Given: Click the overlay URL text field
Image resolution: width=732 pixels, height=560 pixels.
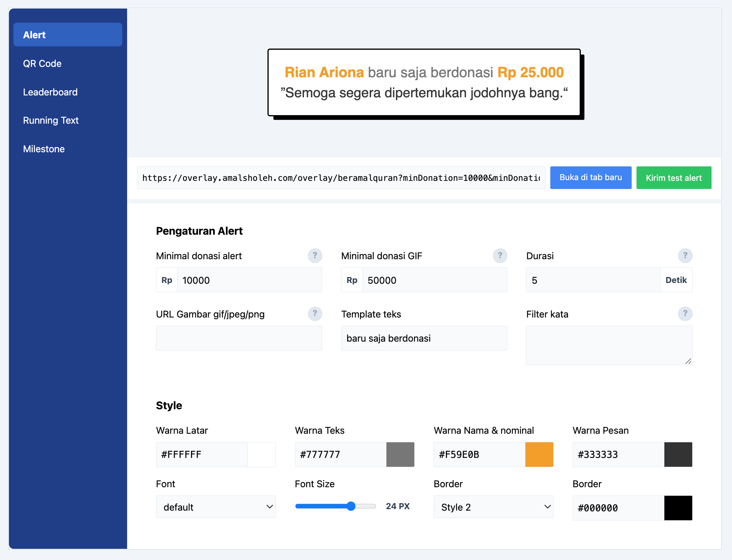Looking at the screenshot, I should pyautogui.click(x=341, y=178).
